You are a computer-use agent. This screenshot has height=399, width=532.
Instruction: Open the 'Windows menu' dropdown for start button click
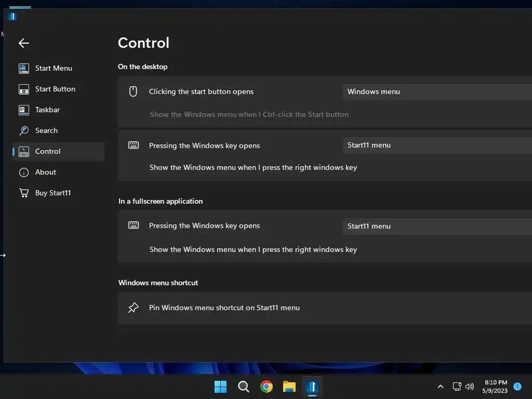pyautogui.click(x=437, y=91)
